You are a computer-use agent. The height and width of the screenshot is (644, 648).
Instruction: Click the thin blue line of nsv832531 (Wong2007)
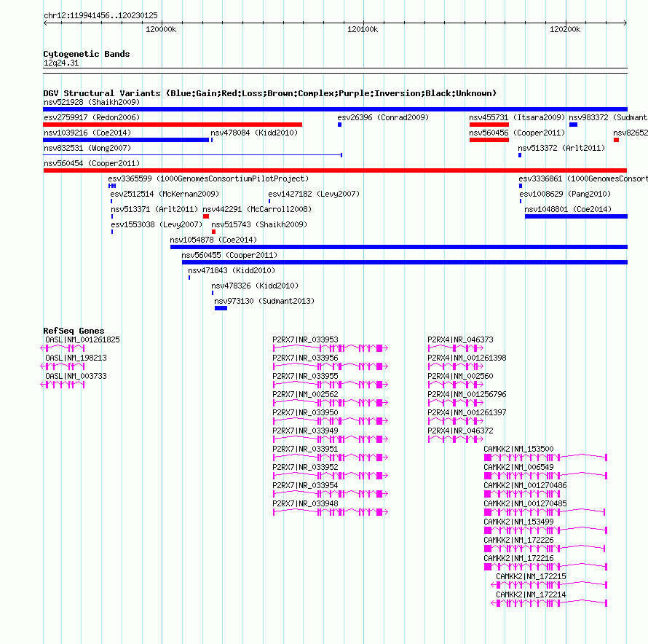193,155
